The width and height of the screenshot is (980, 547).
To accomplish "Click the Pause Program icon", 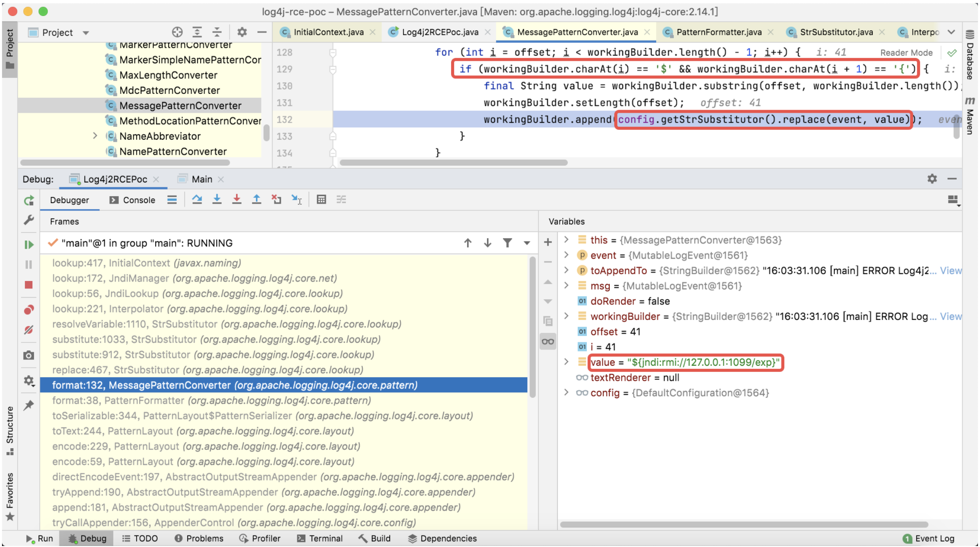I will coord(29,265).
